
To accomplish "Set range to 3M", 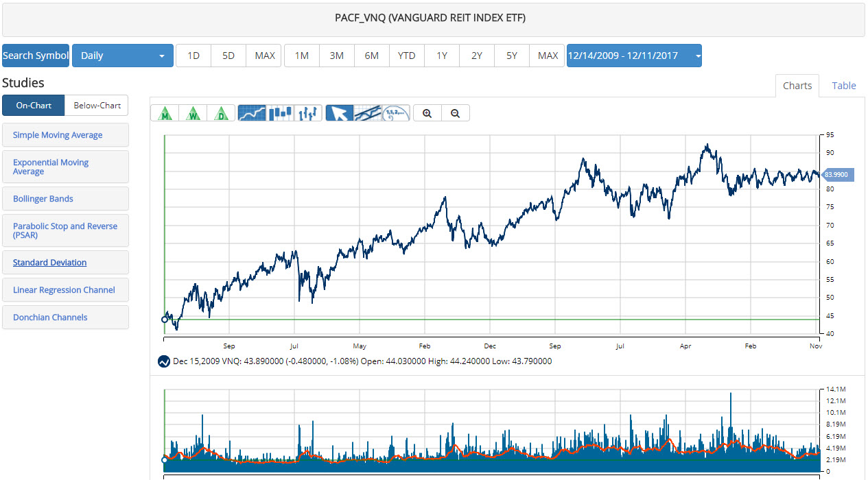I will point(337,56).
